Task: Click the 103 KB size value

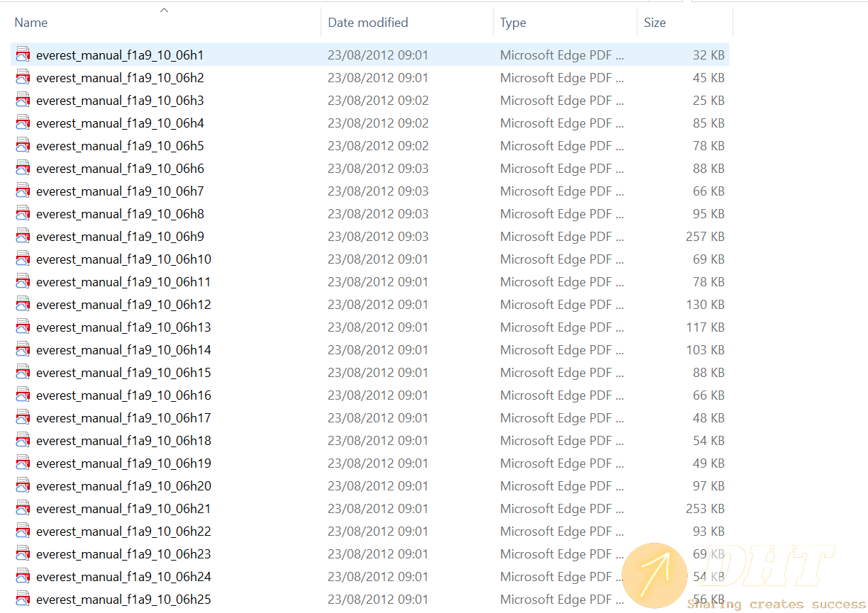Action: tap(705, 349)
